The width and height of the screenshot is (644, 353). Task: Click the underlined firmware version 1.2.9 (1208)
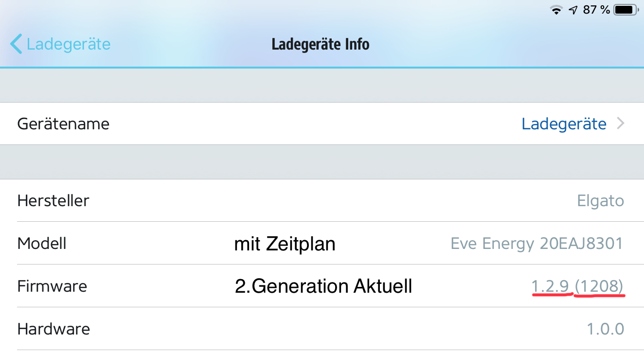577,286
